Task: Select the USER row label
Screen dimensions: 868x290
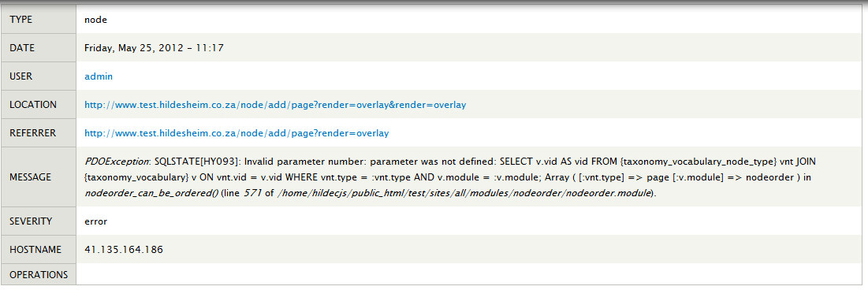Action: (x=21, y=76)
